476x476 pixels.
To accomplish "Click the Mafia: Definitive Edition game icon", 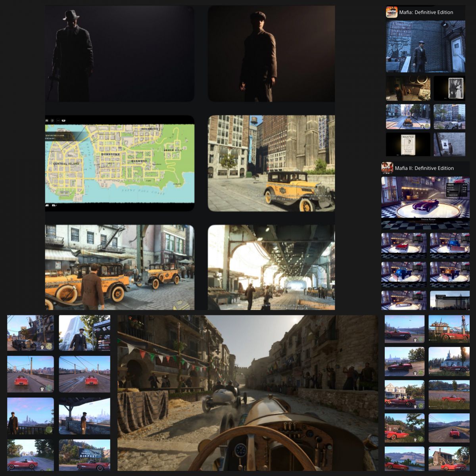I will point(392,12).
